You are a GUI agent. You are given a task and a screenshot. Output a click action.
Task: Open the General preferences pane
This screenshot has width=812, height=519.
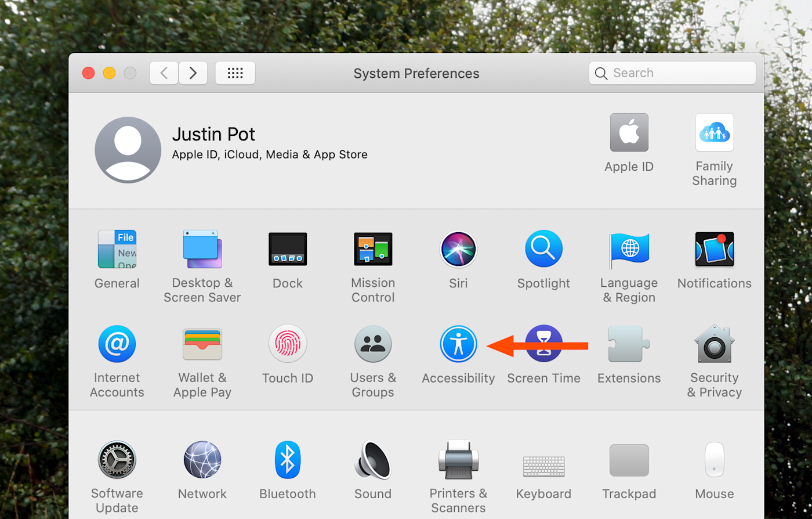pos(117,250)
